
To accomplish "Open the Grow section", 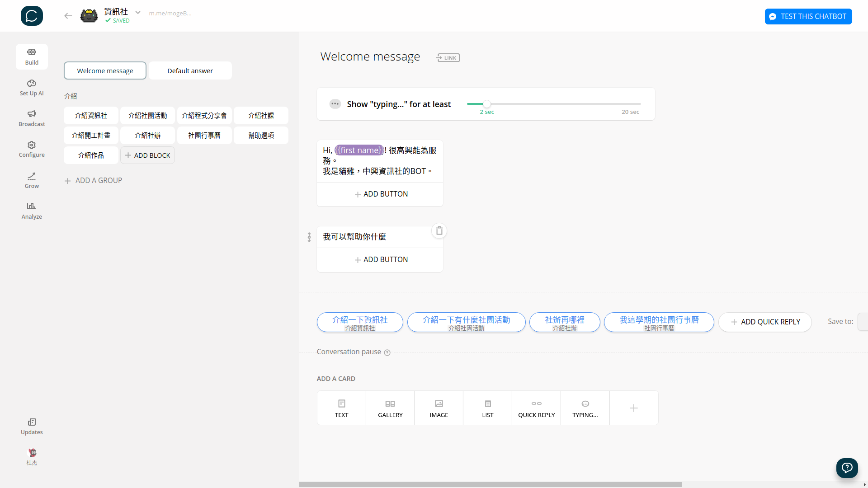I will click(x=32, y=180).
